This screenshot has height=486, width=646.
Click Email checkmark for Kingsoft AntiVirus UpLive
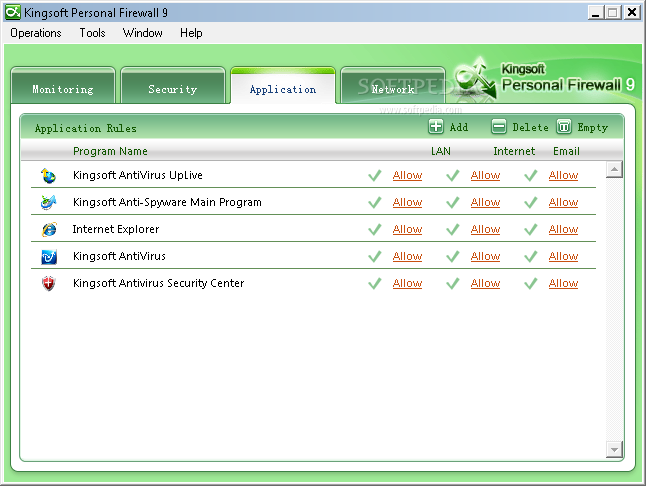point(531,175)
